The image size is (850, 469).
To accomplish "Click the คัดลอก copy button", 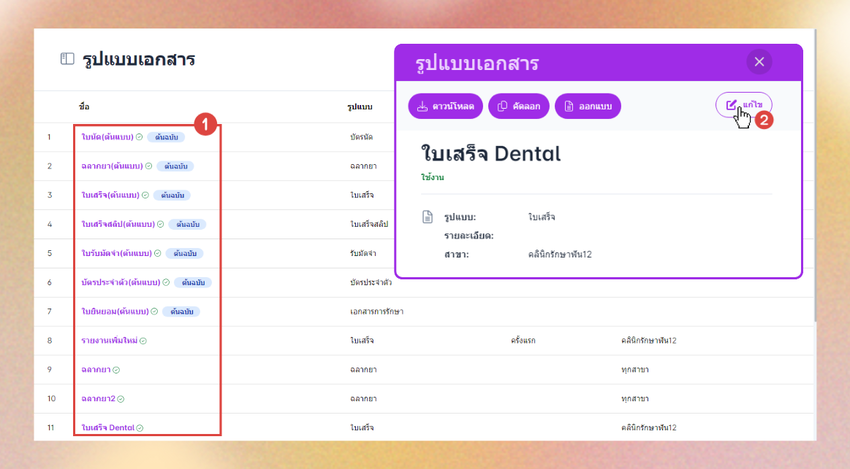I will tap(518, 106).
